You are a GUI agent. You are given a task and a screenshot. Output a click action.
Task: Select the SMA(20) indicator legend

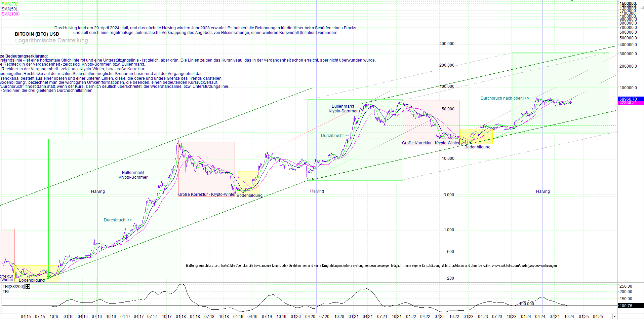coord(10,3)
